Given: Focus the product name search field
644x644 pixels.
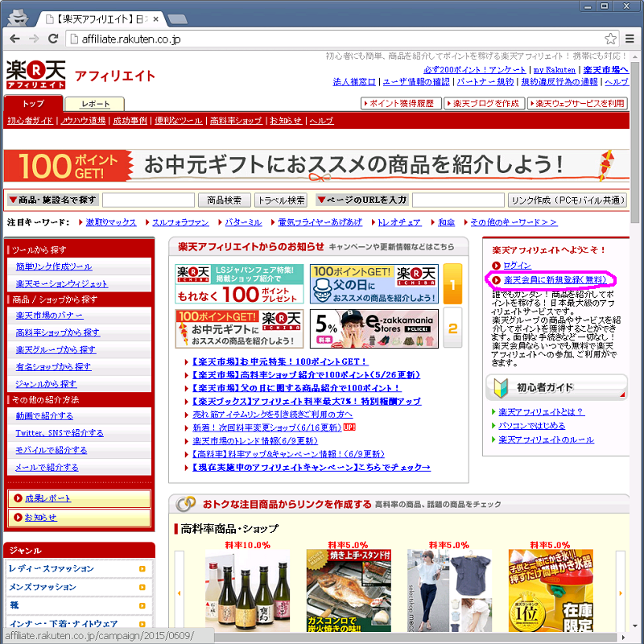Looking at the screenshot, I should point(148,200).
